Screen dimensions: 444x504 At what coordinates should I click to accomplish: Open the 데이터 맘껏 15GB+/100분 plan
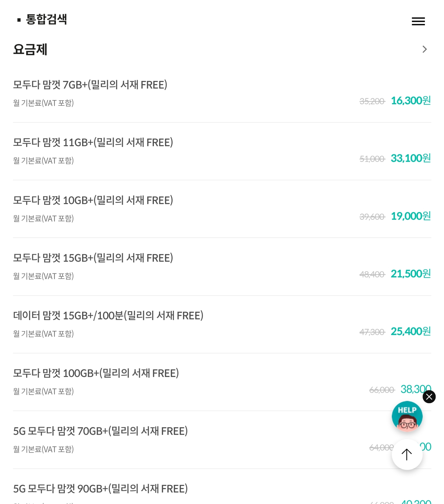tap(108, 316)
